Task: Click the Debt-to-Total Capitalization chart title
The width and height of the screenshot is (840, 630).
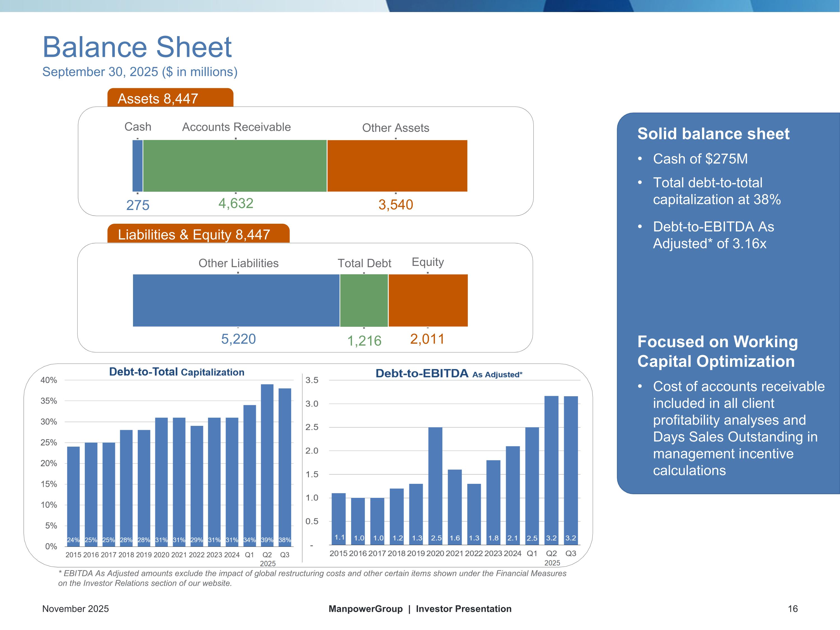Action: pos(177,372)
